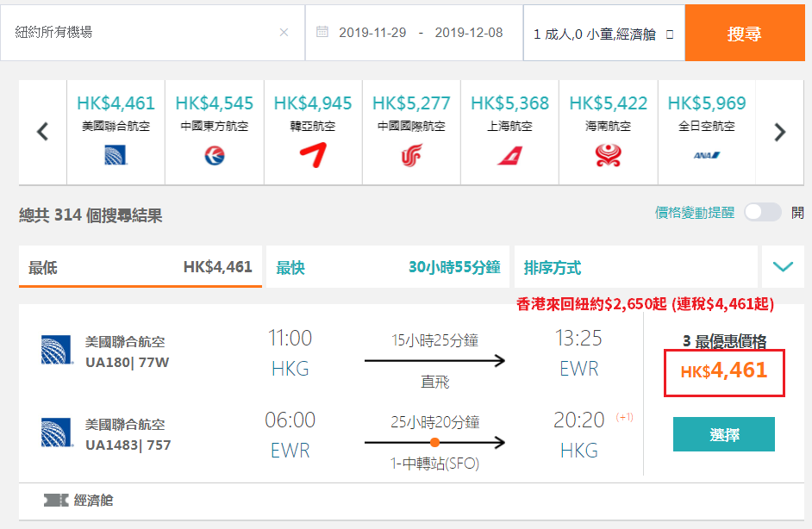
Task: Click the economy class ticket icon
Action: [56, 500]
